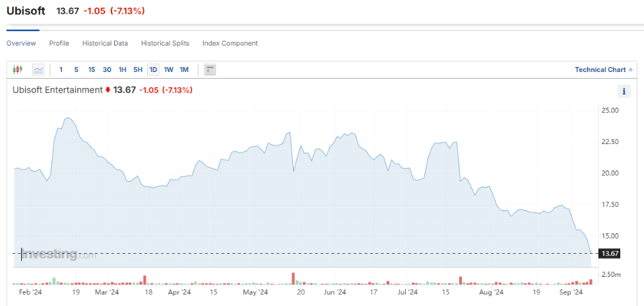Click the Feb '24 date label
Image resolution: width=644 pixels, height=306 pixels.
tap(31, 292)
